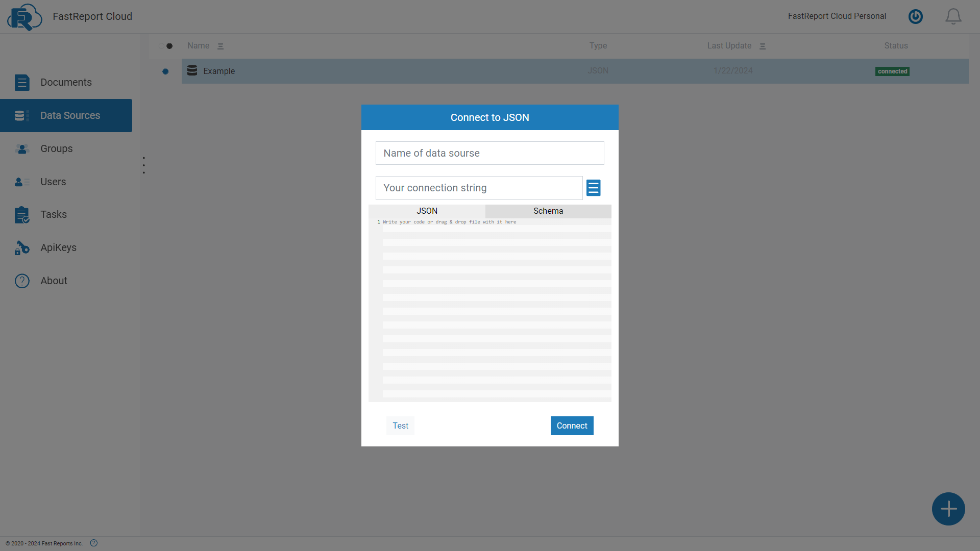Click the power logout icon

click(x=915, y=16)
